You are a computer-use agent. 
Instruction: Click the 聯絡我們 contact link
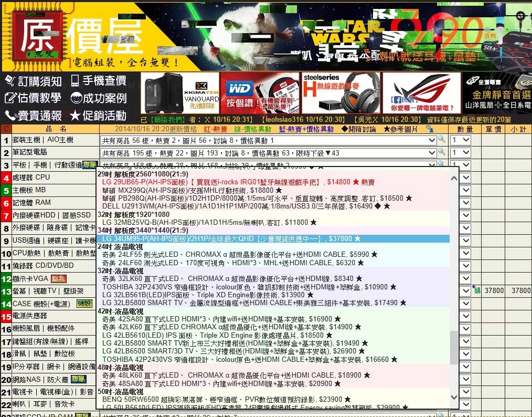click(x=168, y=120)
